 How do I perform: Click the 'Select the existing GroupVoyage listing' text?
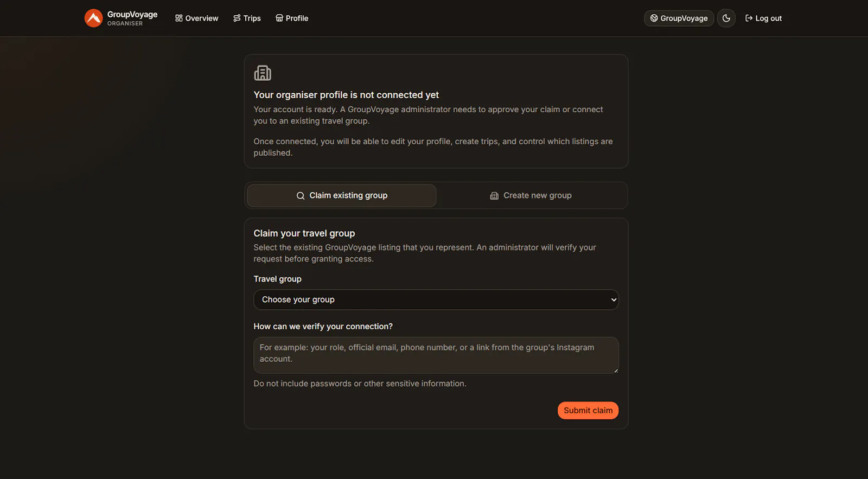click(x=425, y=253)
